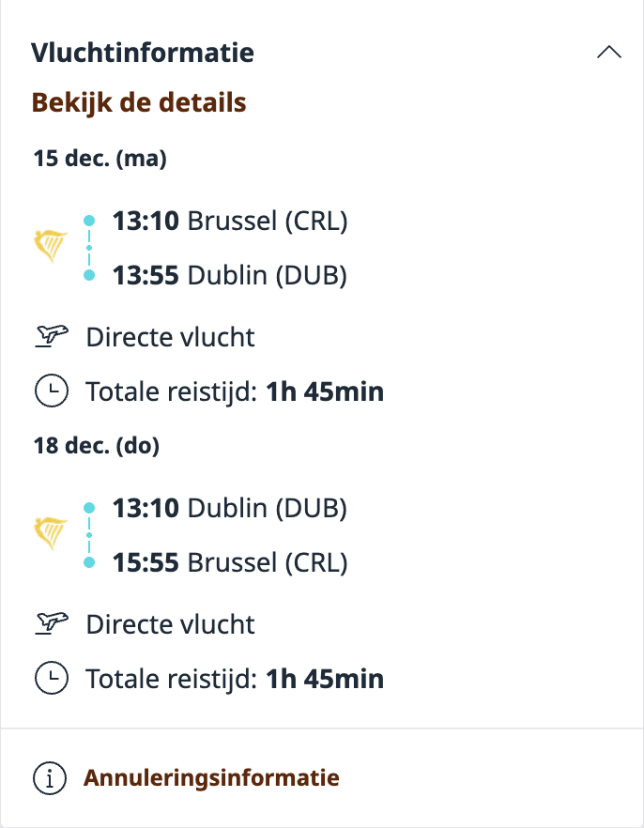Click the info icon beside Annuleringsinformatie

pos(50,777)
